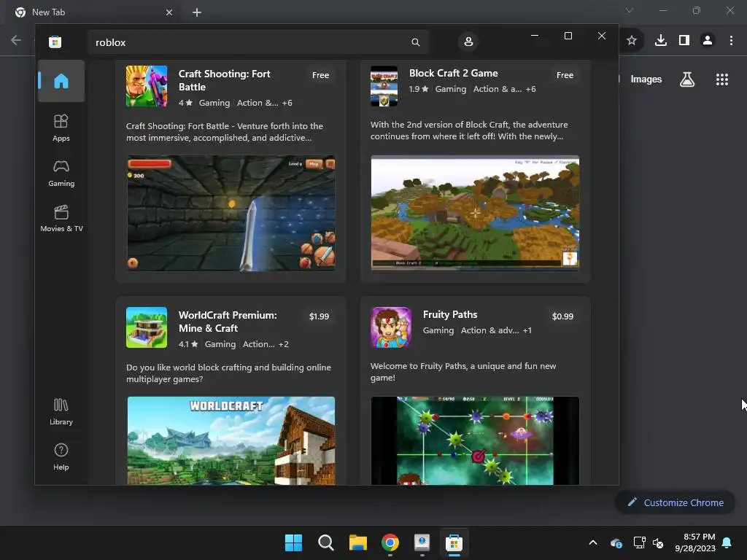Click the Microsoft Store logo icon
The width and height of the screenshot is (747, 560).
pos(55,42)
